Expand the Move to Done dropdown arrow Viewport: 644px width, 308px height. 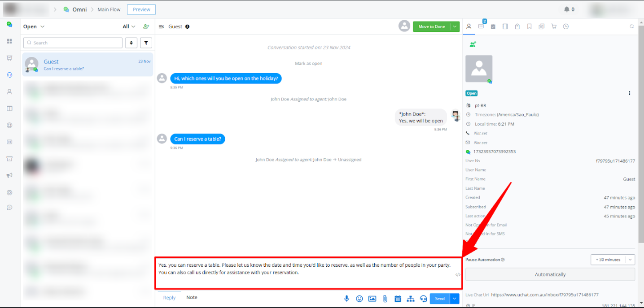(x=455, y=26)
